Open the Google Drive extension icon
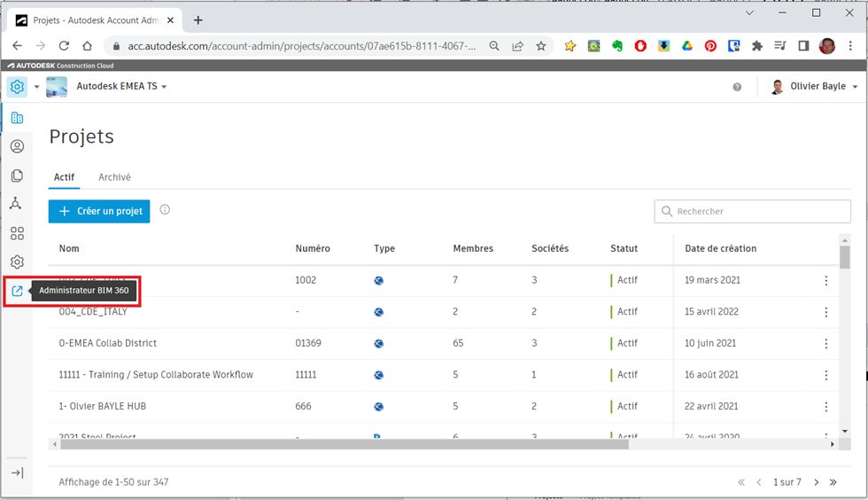868x500 pixels. tap(687, 46)
